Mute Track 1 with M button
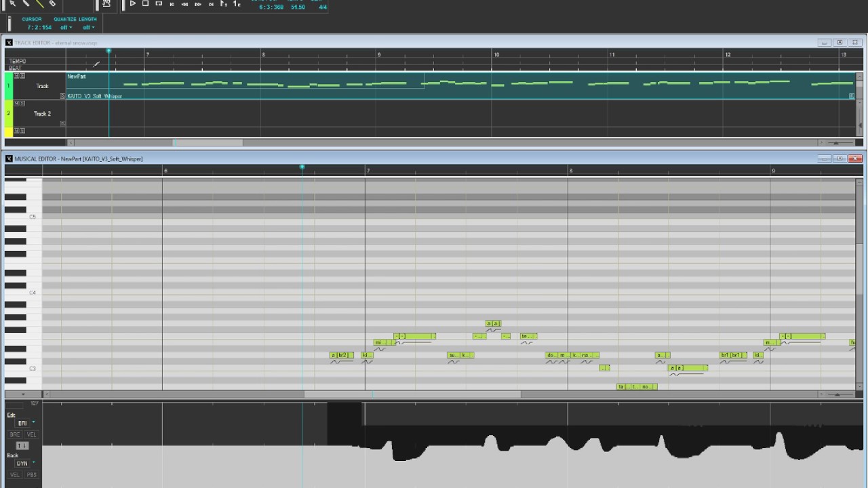The image size is (868, 488). click(16, 76)
